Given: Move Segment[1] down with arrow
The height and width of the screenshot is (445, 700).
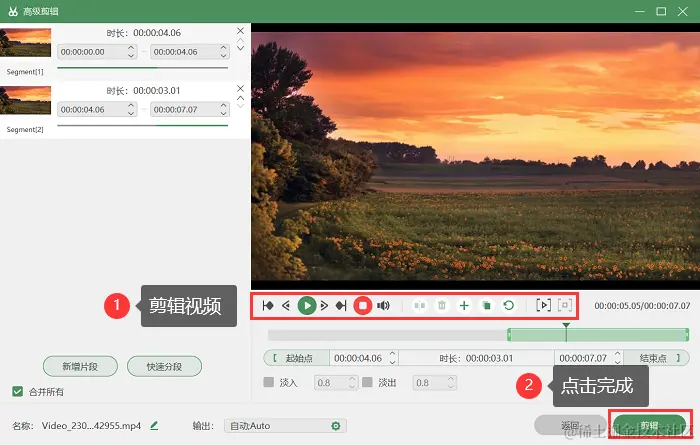Looking at the screenshot, I should pyautogui.click(x=240, y=48).
